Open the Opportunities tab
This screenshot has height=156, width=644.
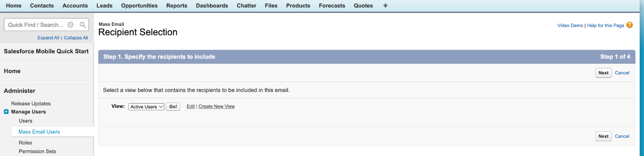point(139,6)
